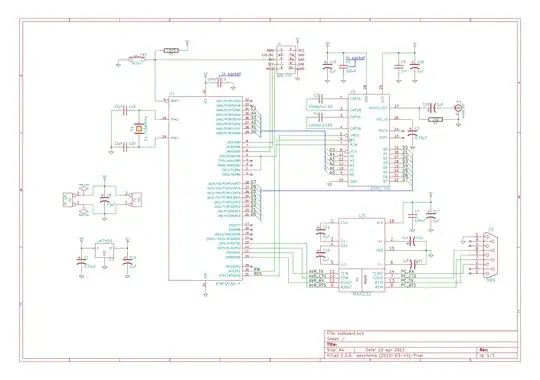Click the PC_CTS net label

tap(408, 276)
